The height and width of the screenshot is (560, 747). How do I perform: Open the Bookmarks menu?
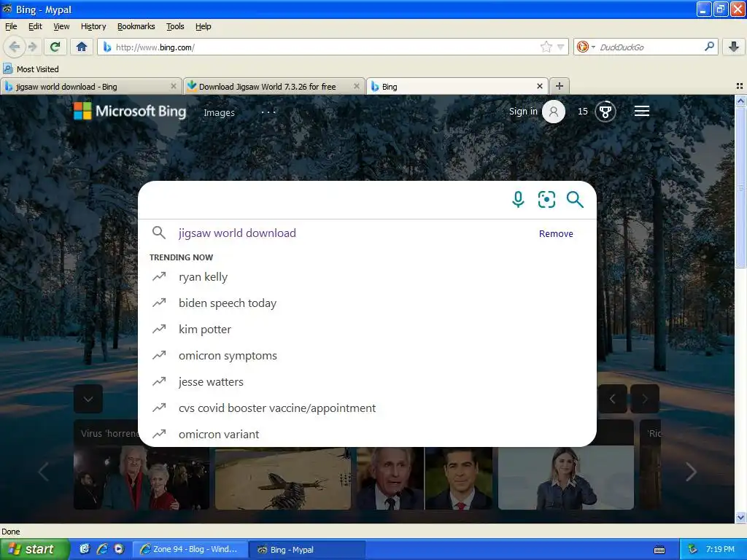pyautogui.click(x=136, y=26)
